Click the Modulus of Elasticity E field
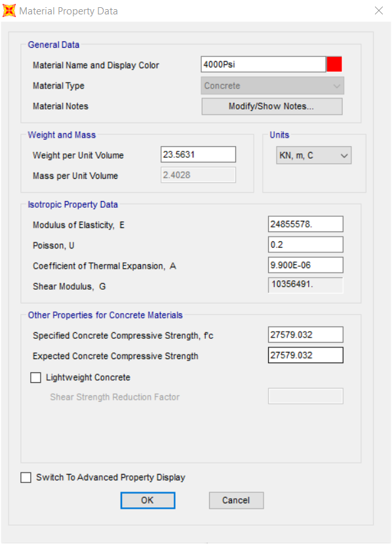The height and width of the screenshot is (544, 392). (305, 224)
